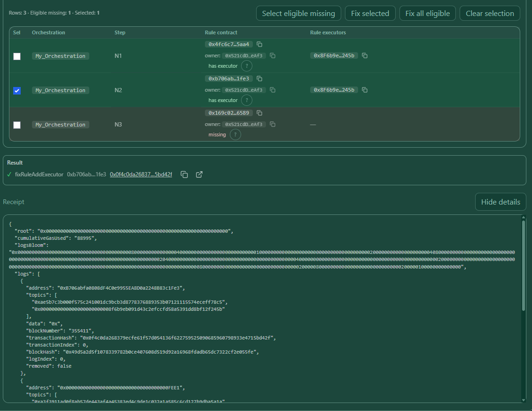The height and width of the screenshot is (411, 532).
Task: Click missing status text in N3 row
Action: (217, 135)
